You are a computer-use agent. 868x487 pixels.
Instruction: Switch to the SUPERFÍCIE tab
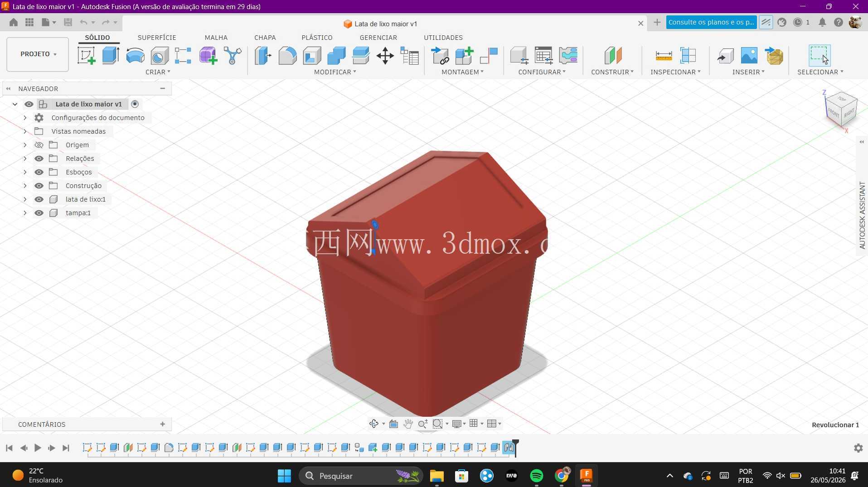pyautogui.click(x=157, y=38)
